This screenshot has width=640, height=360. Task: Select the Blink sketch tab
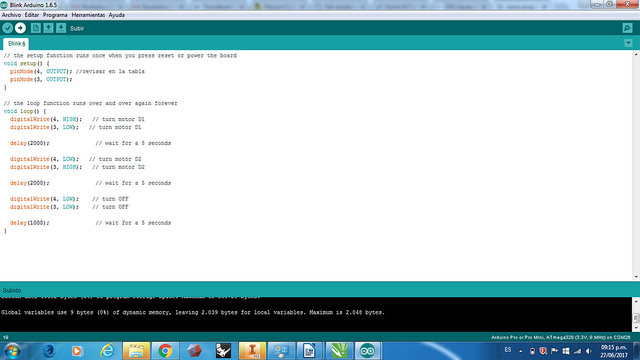point(16,44)
